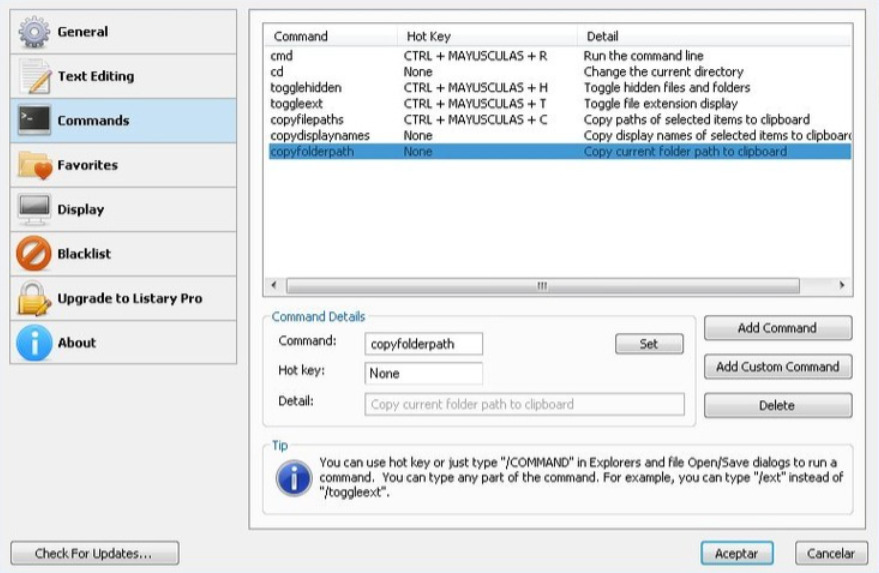Delete the selected command

778,405
